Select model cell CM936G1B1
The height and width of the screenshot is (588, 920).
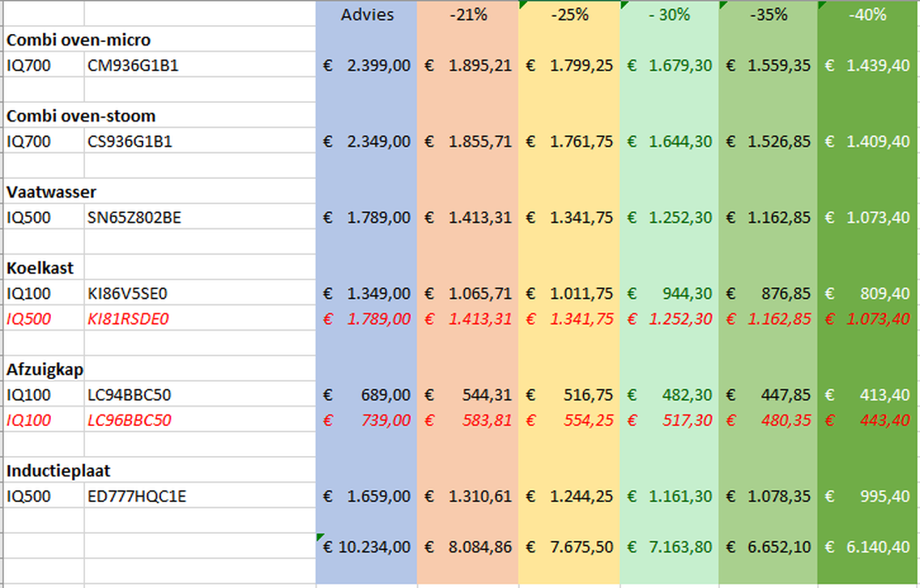point(199,65)
